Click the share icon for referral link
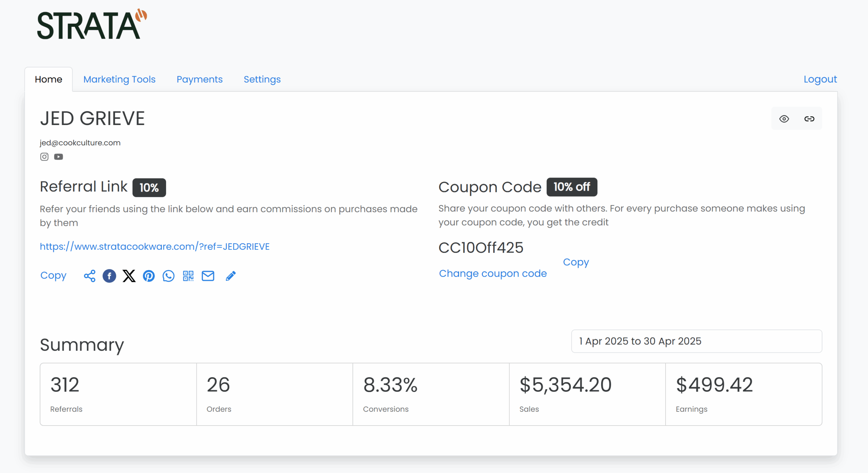868x473 pixels. (x=90, y=276)
